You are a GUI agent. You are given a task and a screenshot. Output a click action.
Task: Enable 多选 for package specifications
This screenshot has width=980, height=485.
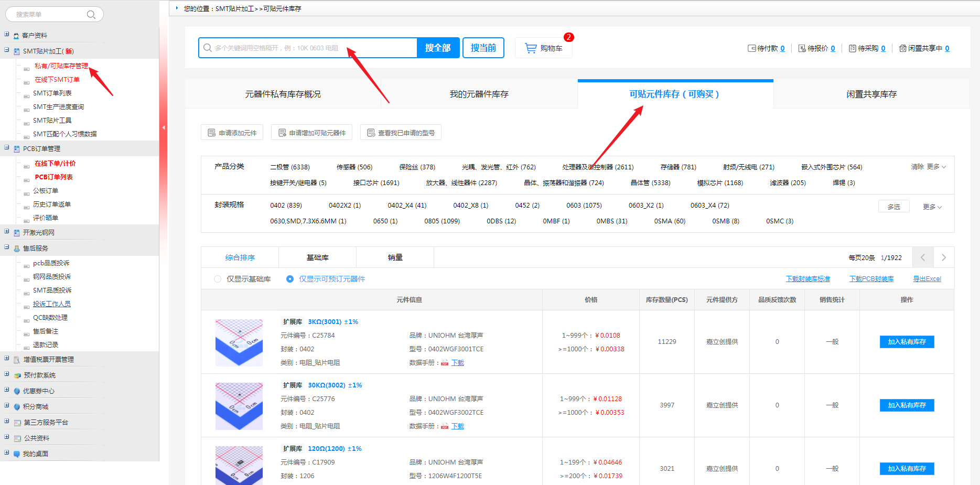(893, 207)
